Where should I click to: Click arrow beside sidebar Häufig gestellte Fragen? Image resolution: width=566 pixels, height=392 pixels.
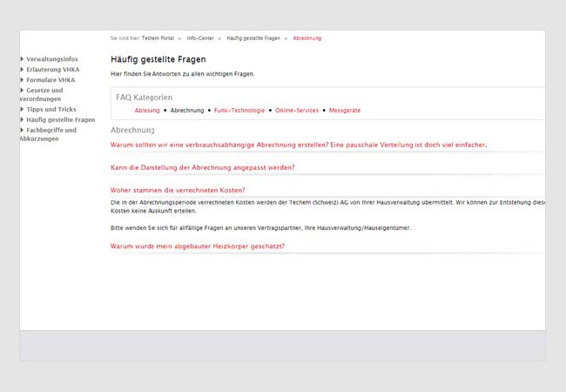[x=22, y=119]
